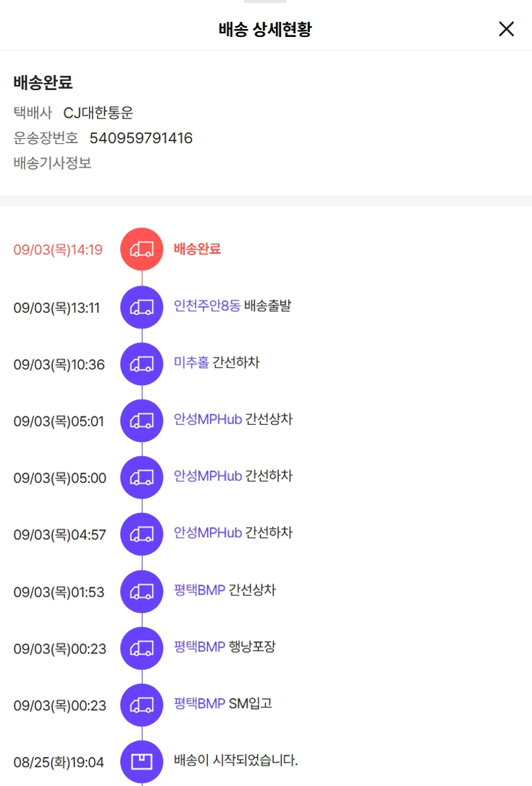Image resolution: width=532 pixels, height=786 pixels.
Task: Click truck icon for 평택BMP 행낭포장
Action: point(142,648)
